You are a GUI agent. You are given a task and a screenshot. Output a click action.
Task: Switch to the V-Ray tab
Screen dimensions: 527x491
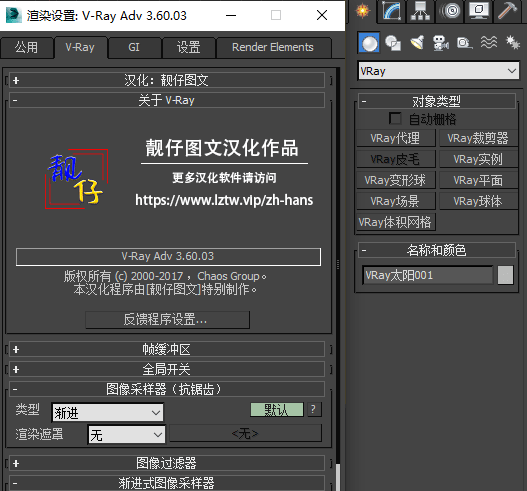point(80,47)
